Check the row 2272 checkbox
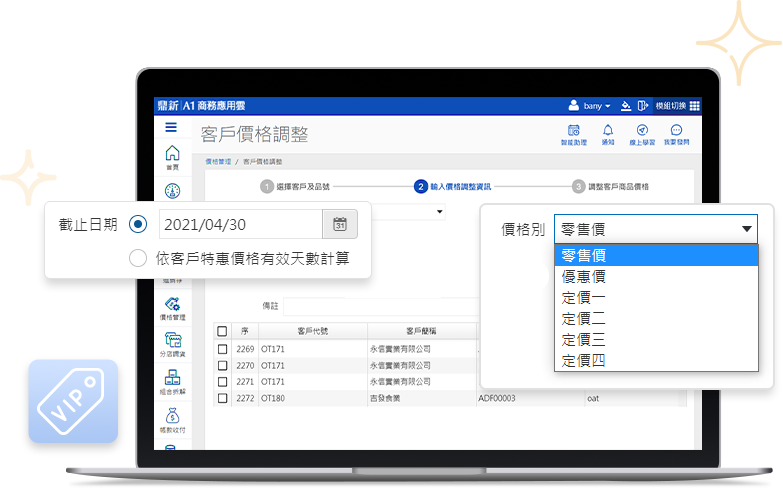Image resolution: width=783 pixels, height=489 pixels. point(222,398)
